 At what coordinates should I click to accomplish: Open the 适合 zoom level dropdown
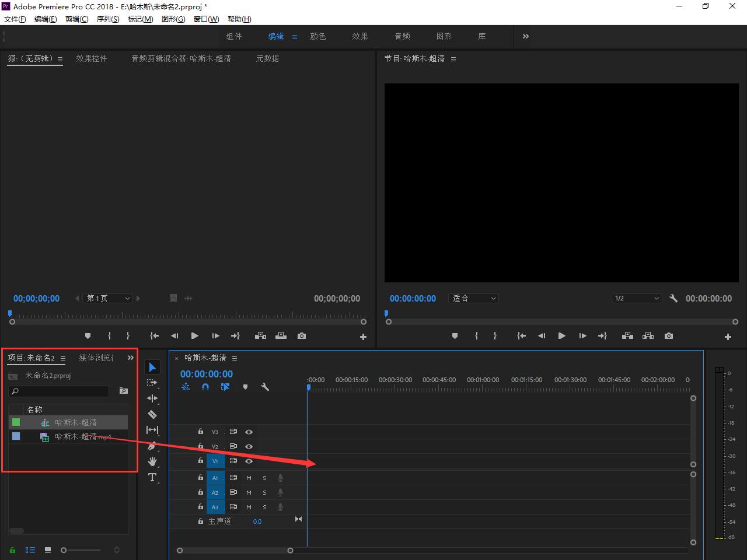(x=473, y=298)
